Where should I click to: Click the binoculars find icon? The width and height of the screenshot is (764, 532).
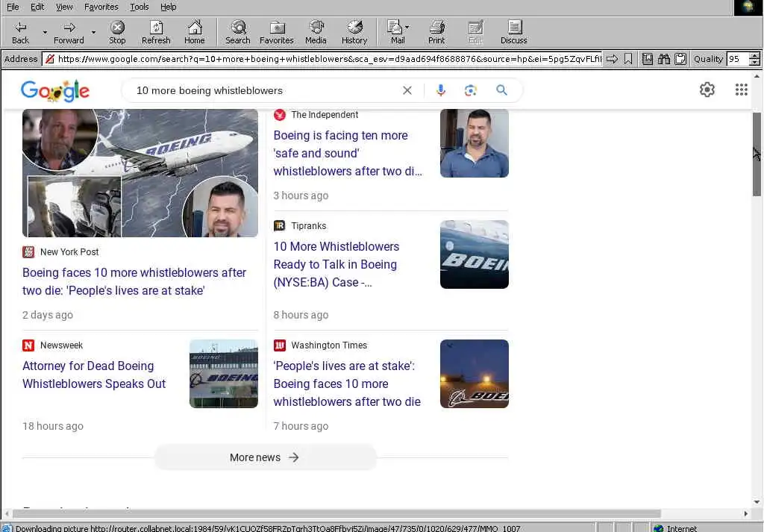(664, 59)
